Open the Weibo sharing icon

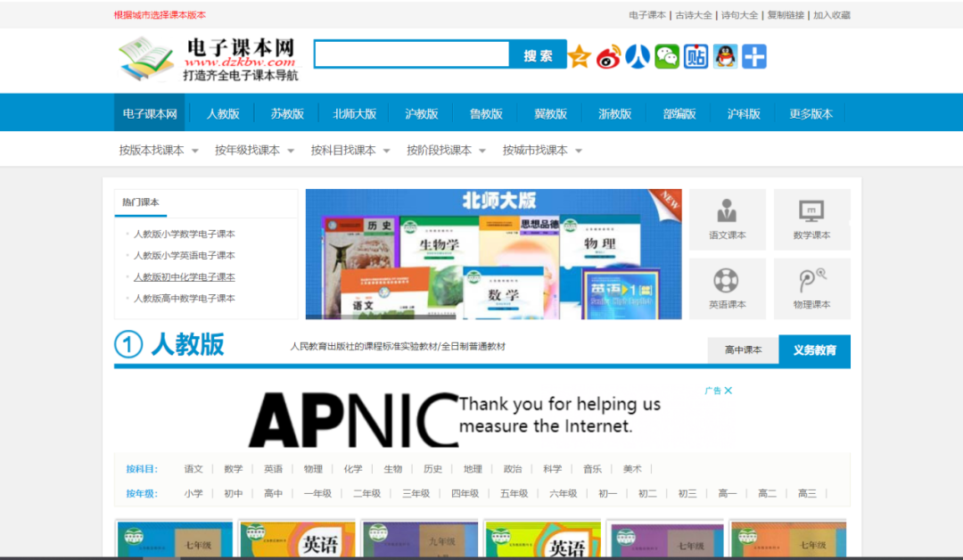coord(608,55)
